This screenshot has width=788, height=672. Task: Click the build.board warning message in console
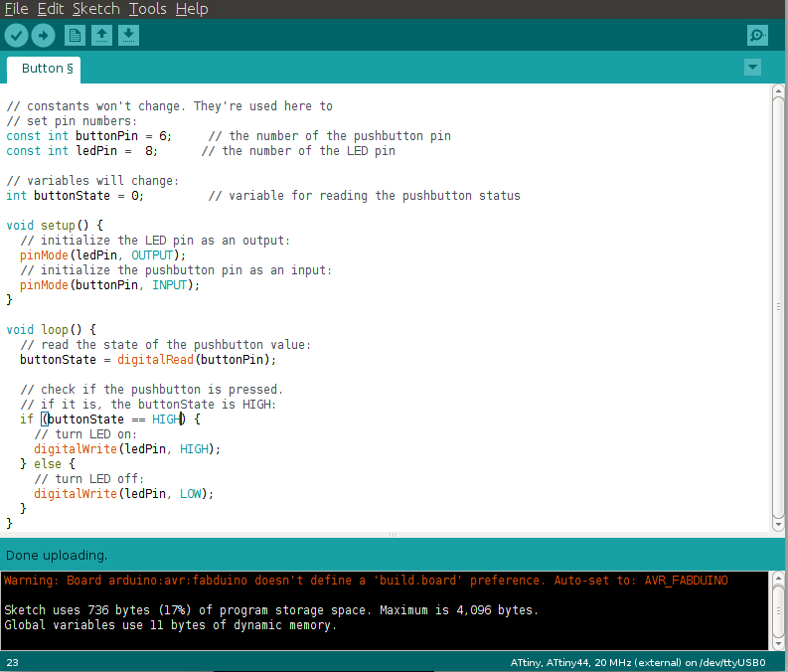pyautogui.click(x=366, y=581)
